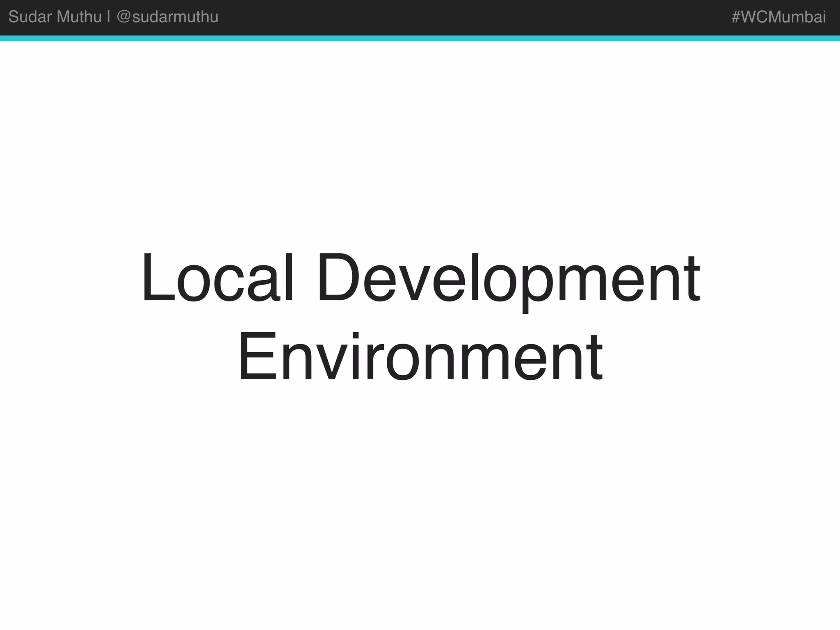
Task: Click the '#WCMumbai' hashtag
Action: point(778,17)
